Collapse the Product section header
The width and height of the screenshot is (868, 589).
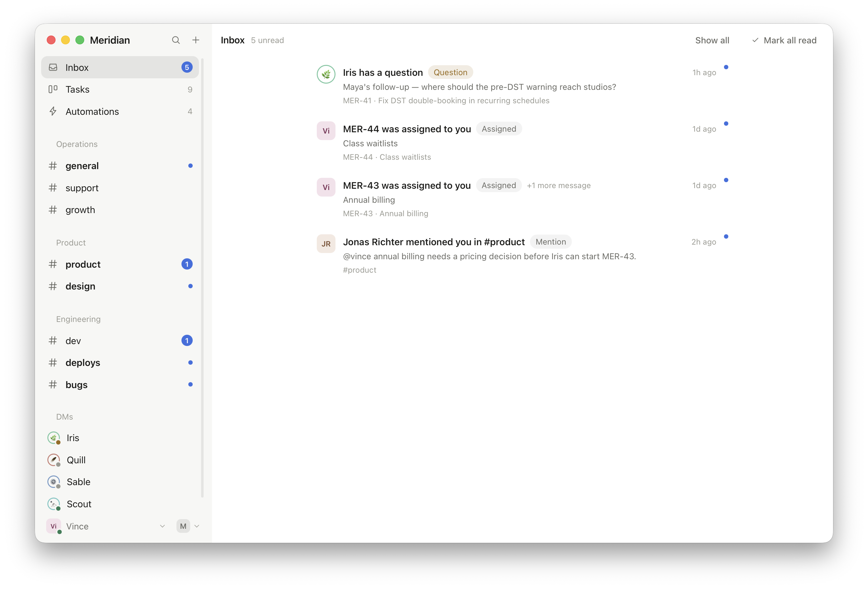(71, 242)
